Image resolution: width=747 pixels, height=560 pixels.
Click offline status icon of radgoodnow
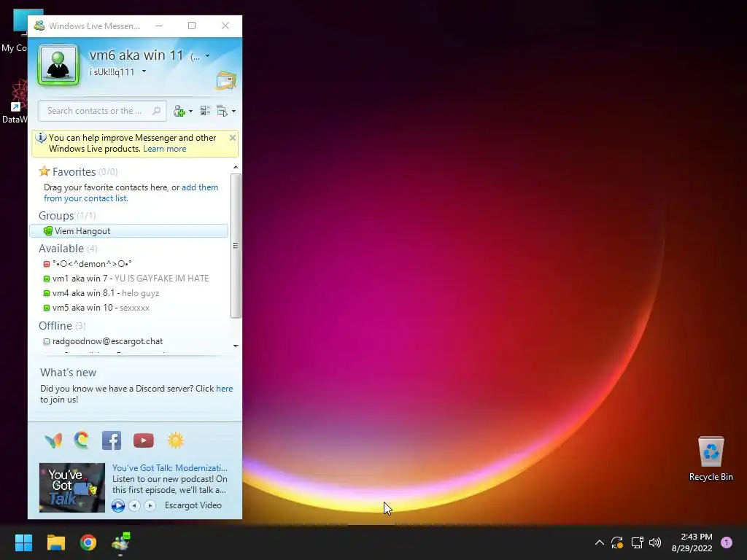[47, 341]
